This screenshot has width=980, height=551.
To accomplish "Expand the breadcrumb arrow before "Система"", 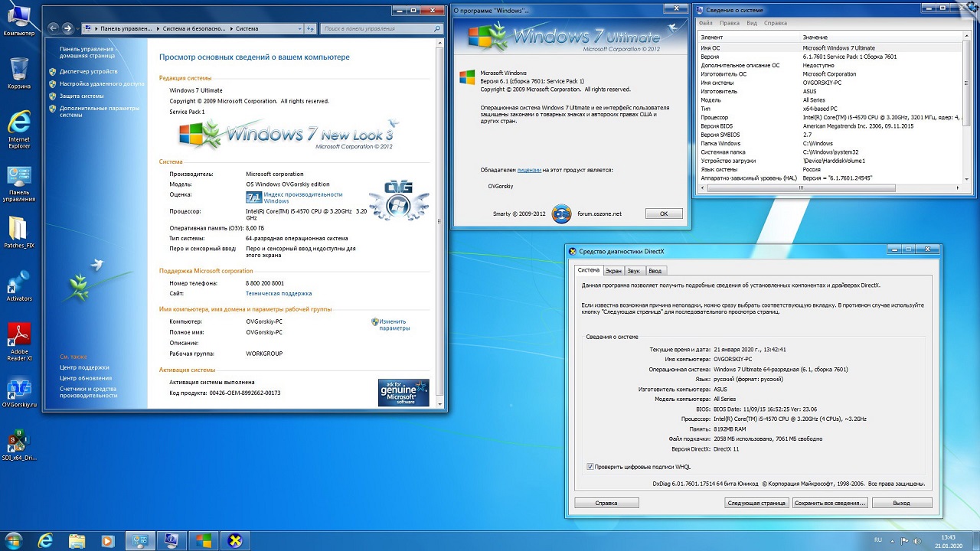I will point(231,28).
